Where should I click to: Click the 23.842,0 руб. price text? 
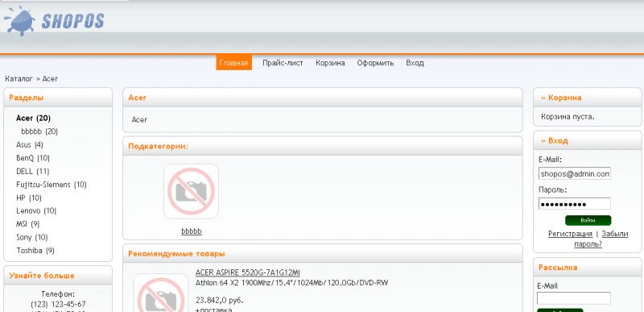pyautogui.click(x=220, y=300)
